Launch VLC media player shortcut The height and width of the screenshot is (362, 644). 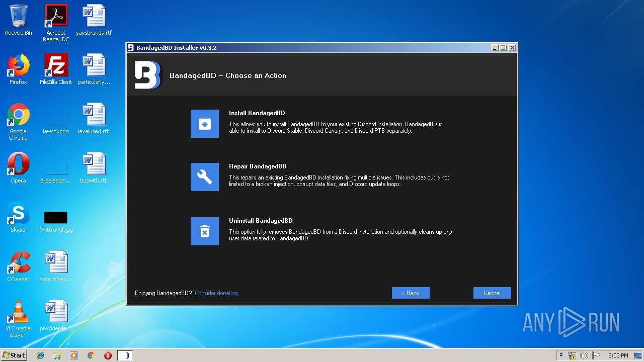pos(18,319)
